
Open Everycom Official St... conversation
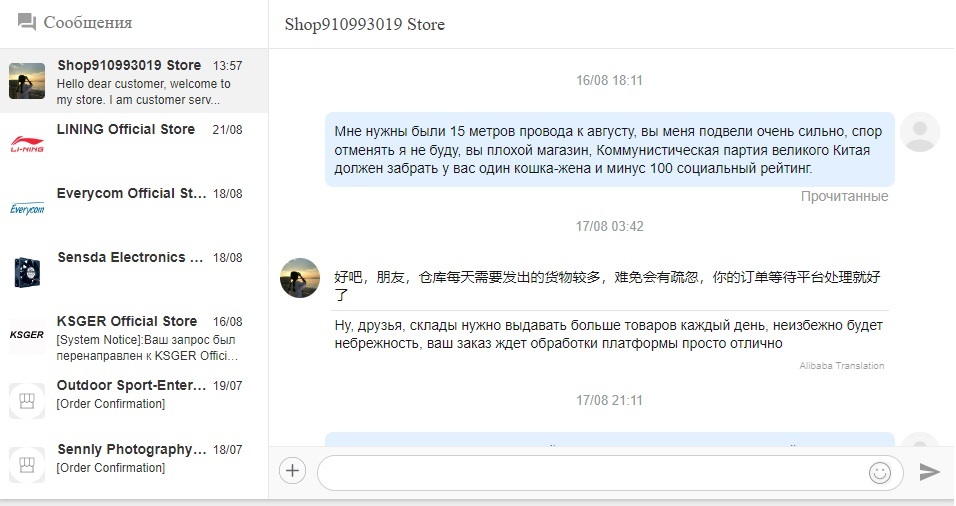(x=134, y=209)
